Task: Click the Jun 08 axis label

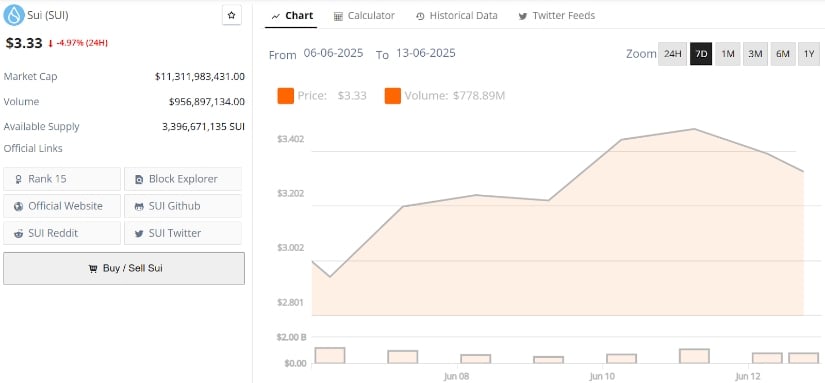Action: (456, 376)
